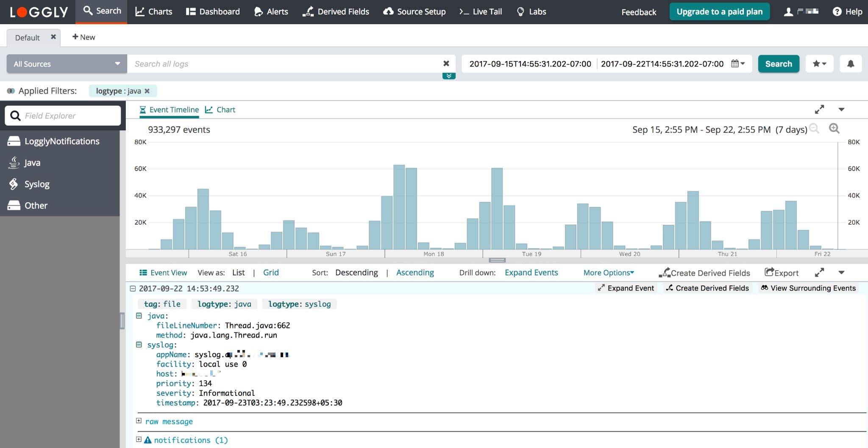Viewport: 868px width, 448px height.
Task: Expand Event Timeline panel to fullscreen
Action: [819, 109]
